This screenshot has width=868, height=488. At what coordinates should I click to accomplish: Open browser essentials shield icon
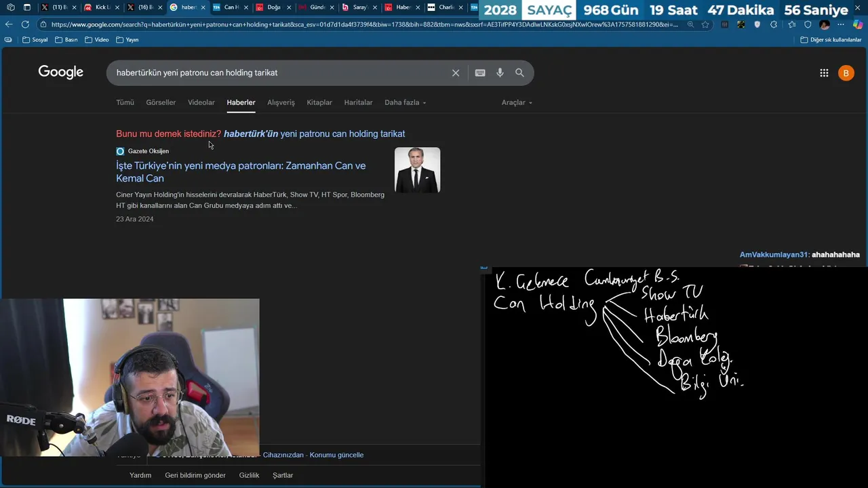click(x=808, y=24)
